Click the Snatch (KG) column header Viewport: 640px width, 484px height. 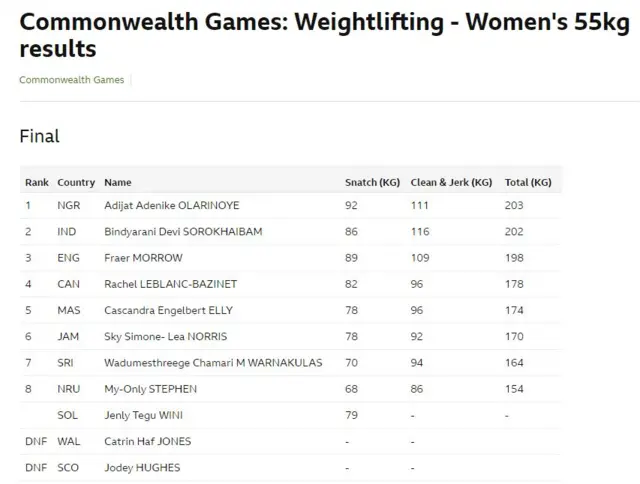pos(372,183)
